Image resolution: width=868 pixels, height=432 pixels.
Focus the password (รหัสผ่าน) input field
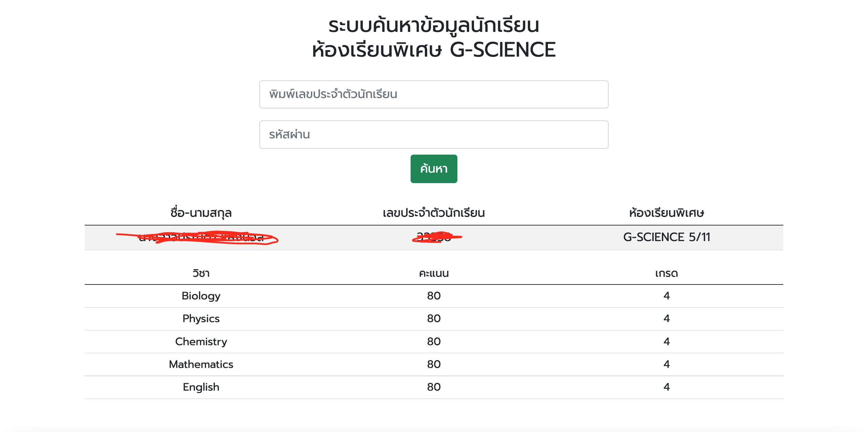[434, 135]
